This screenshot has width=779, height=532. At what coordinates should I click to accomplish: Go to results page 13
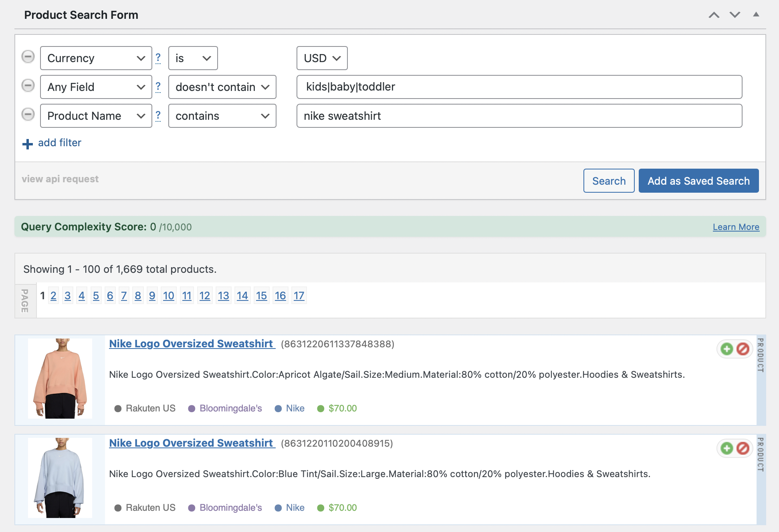coord(224,296)
